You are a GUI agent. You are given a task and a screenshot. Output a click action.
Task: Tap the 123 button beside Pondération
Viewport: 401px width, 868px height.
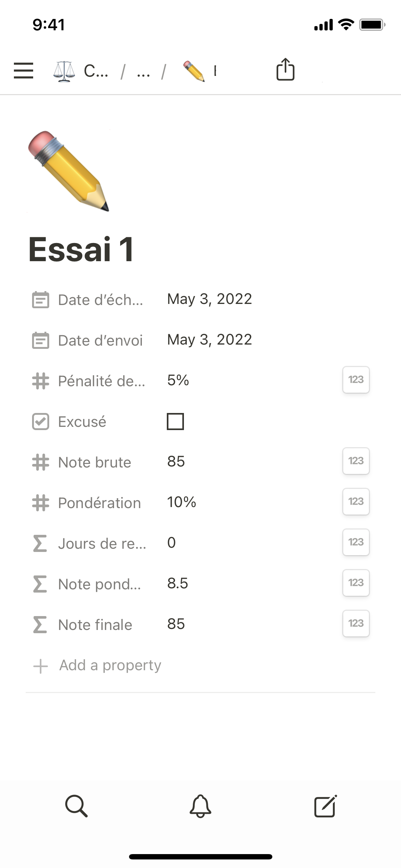pos(356,502)
